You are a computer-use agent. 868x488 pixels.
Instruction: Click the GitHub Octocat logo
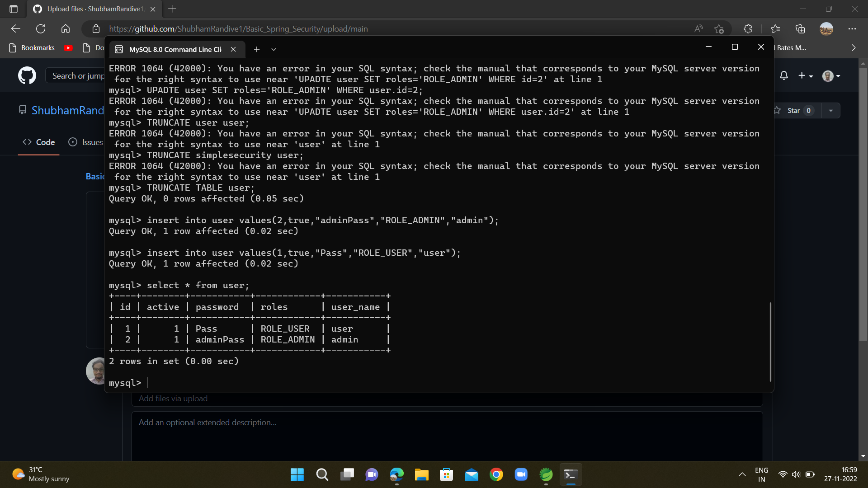coord(27,75)
